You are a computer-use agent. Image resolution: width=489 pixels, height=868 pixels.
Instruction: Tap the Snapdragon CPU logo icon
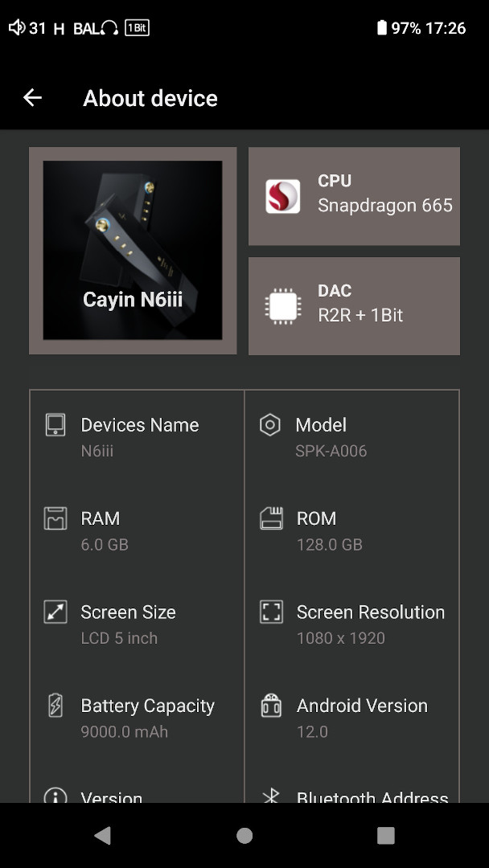click(x=283, y=197)
